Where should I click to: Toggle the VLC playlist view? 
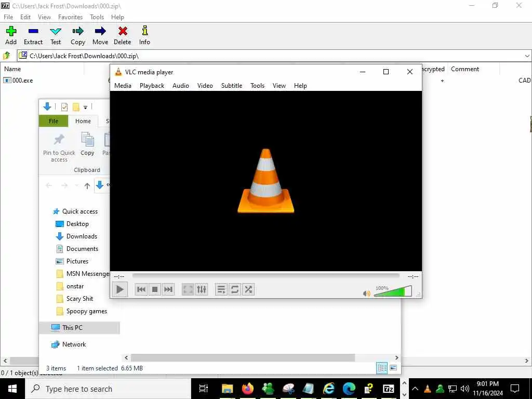(x=221, y=289)
